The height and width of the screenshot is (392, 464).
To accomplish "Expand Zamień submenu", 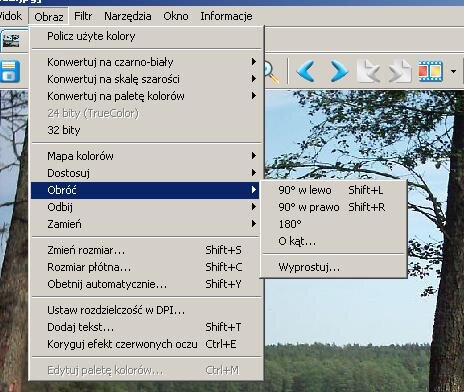I will point(145,224).
